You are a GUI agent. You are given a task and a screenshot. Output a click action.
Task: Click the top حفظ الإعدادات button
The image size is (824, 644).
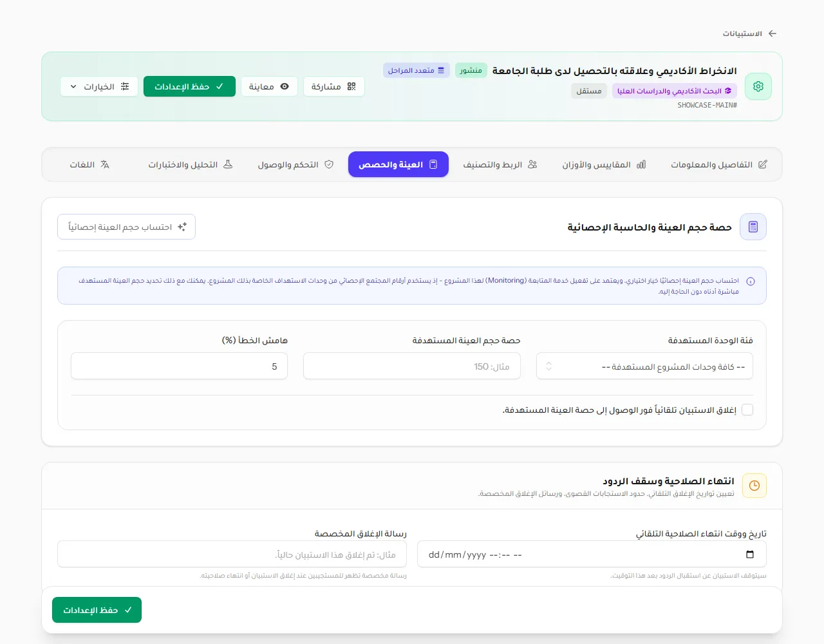click(189, 86)
